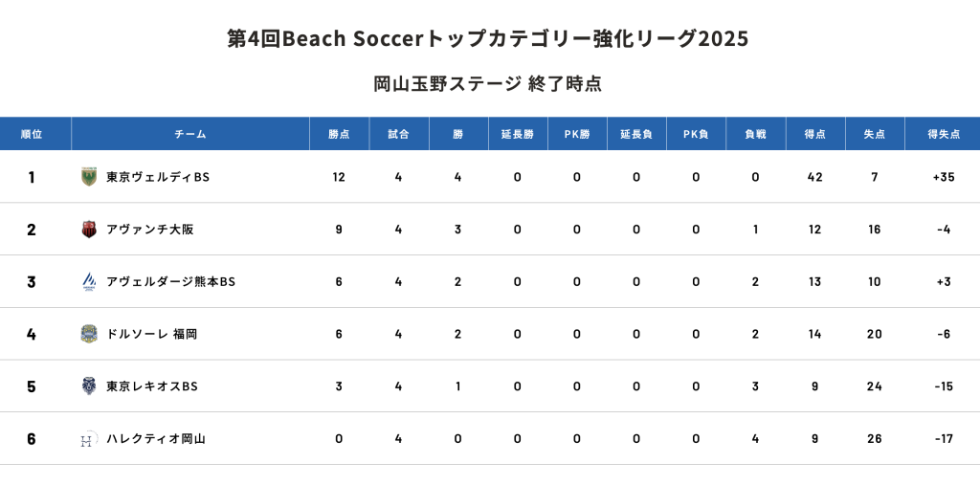The height and width of the screenshot is (485, 980).
Task: Click the アヴェルダージ熊本BS team logo
Action: coord(89,281)
